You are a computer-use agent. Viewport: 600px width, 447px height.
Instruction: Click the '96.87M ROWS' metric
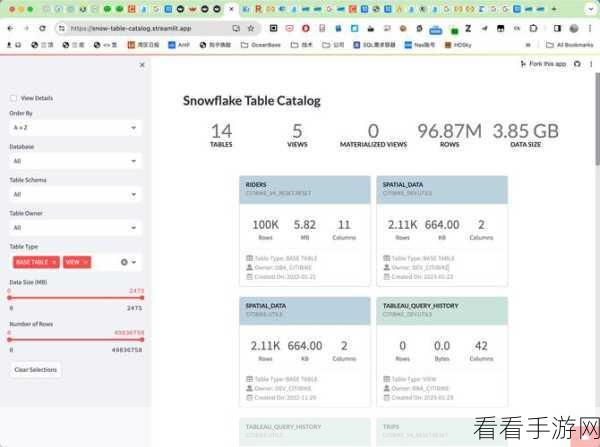[x=449, y=135]
